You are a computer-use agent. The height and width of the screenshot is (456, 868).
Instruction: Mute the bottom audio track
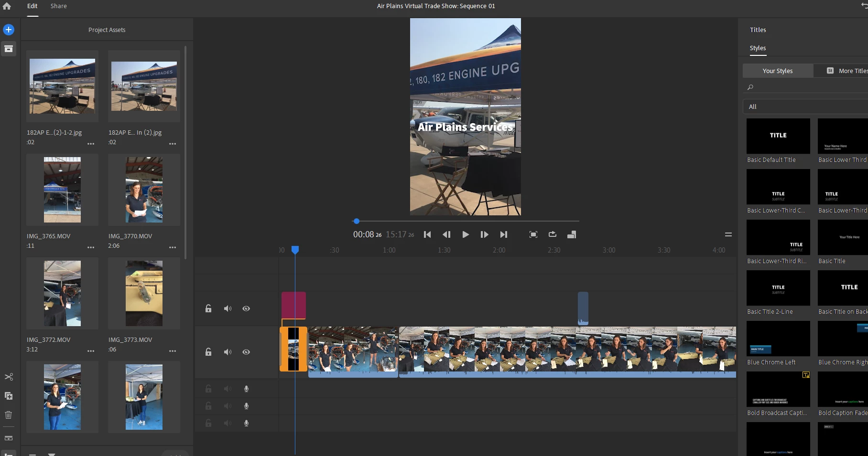[x=228, y=423]
